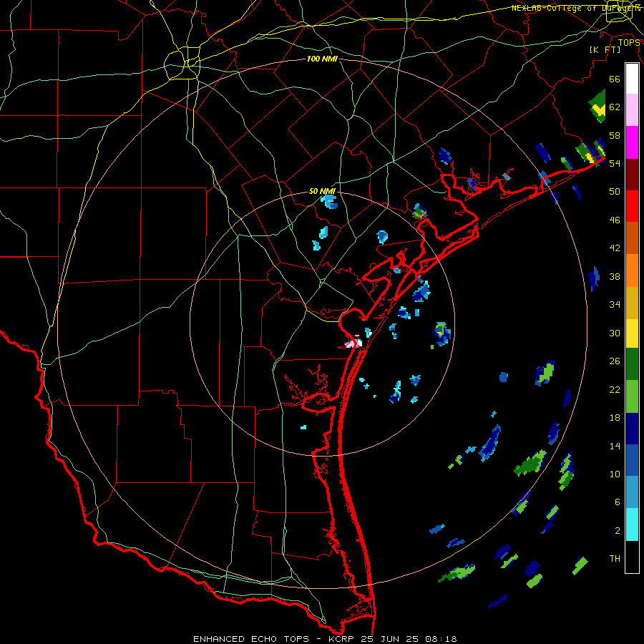Click the light pink legend color block
Viewport: 644px width, 644px height.
click(632, 110)
